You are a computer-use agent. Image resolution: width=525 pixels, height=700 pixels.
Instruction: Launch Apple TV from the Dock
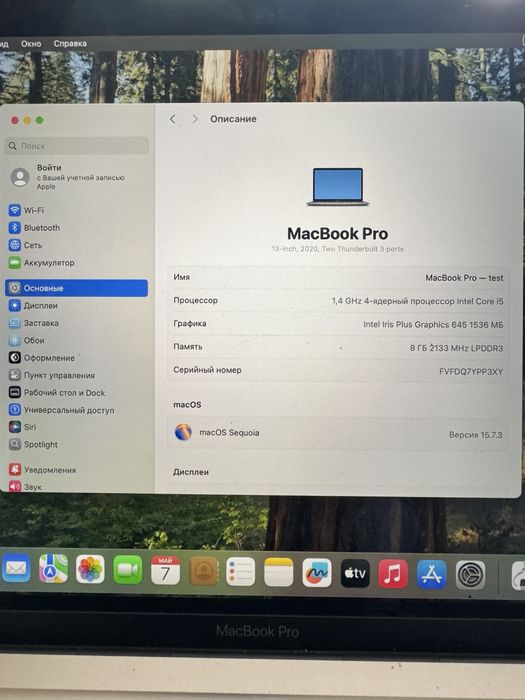(x=355, y=573)
